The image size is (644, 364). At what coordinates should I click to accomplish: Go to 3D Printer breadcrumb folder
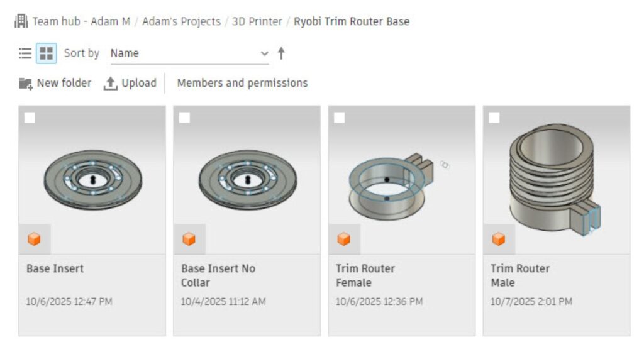(x=257, y=21)
